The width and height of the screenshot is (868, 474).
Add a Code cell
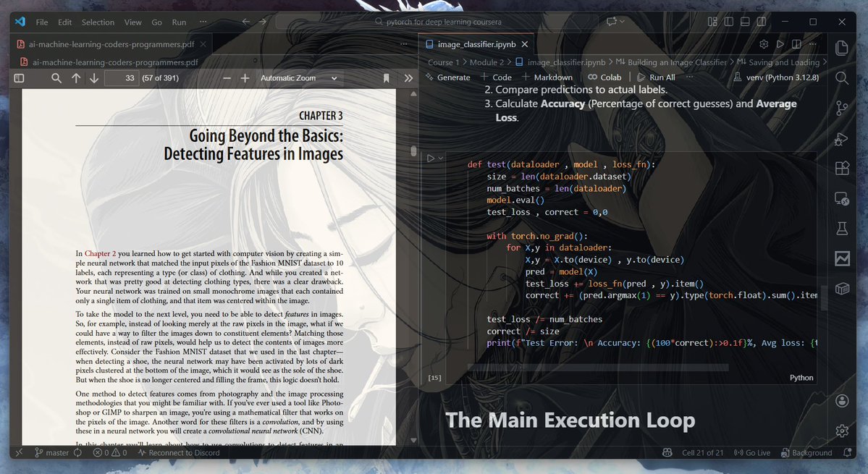click(496, 77)
